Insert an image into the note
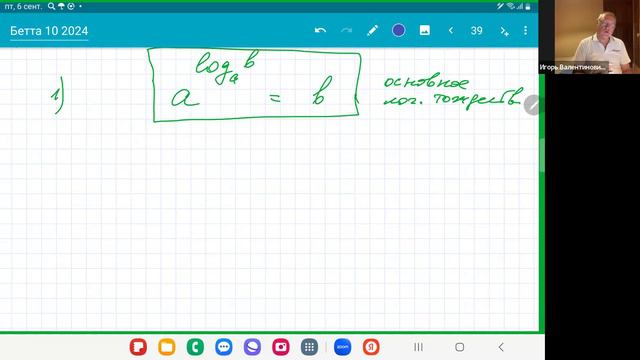The height and width of the screenshot is (360, 640). click(x=424, y=31)
